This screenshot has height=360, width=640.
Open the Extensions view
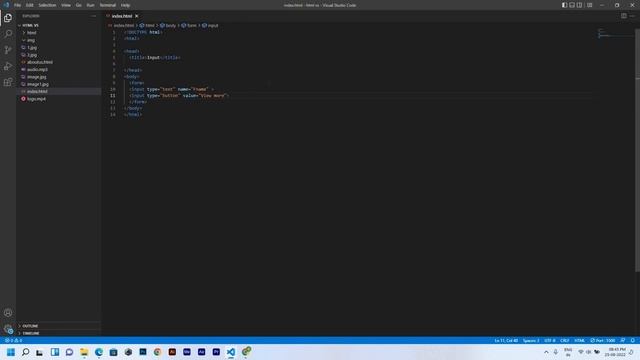(x=8, y=82)
